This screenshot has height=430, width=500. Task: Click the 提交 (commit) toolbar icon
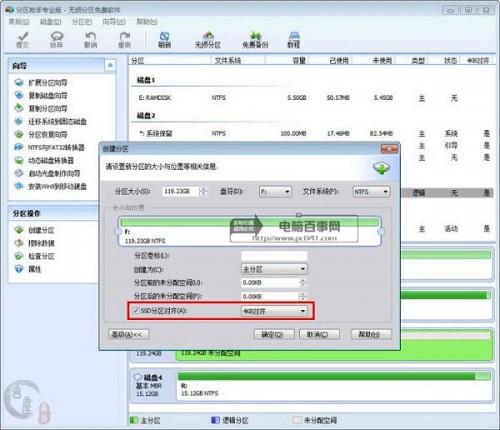coord(23,40)
